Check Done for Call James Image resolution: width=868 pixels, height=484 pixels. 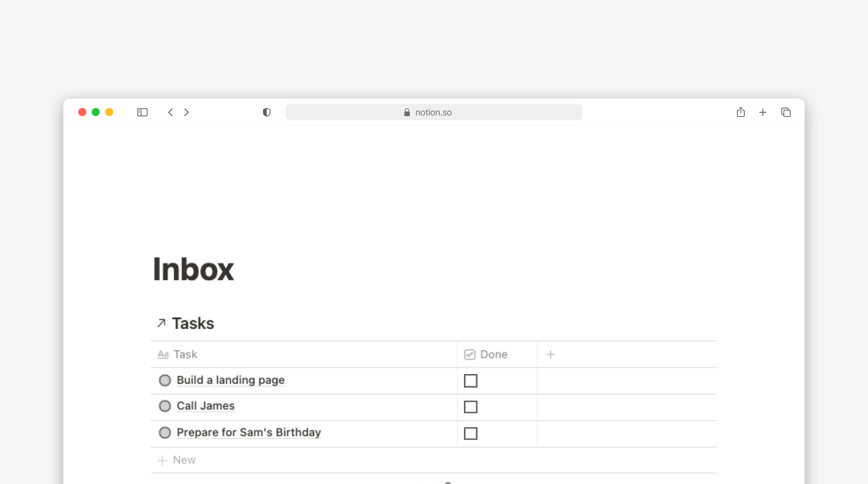pyautogui.click(x=470, y=407)
